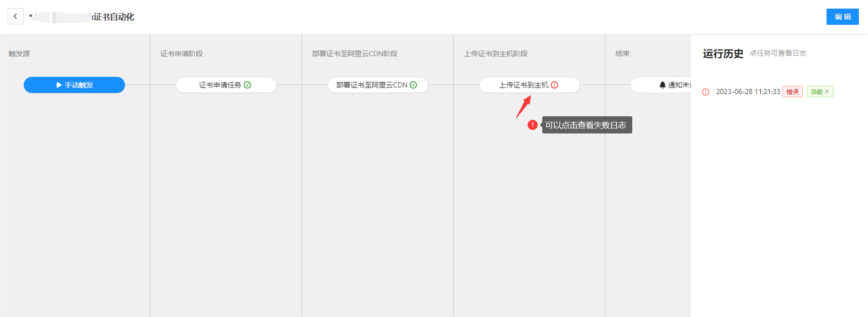Open the 证书申请任务 task node
This screenshot has width=868, height=317.
pos(220,85)
